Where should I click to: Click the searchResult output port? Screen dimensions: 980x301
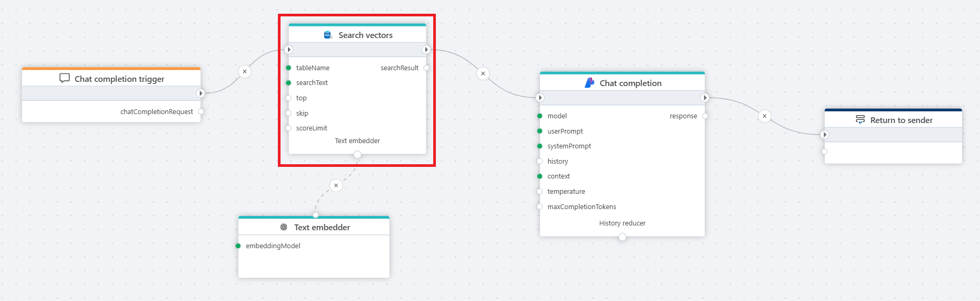click(426, 68)
